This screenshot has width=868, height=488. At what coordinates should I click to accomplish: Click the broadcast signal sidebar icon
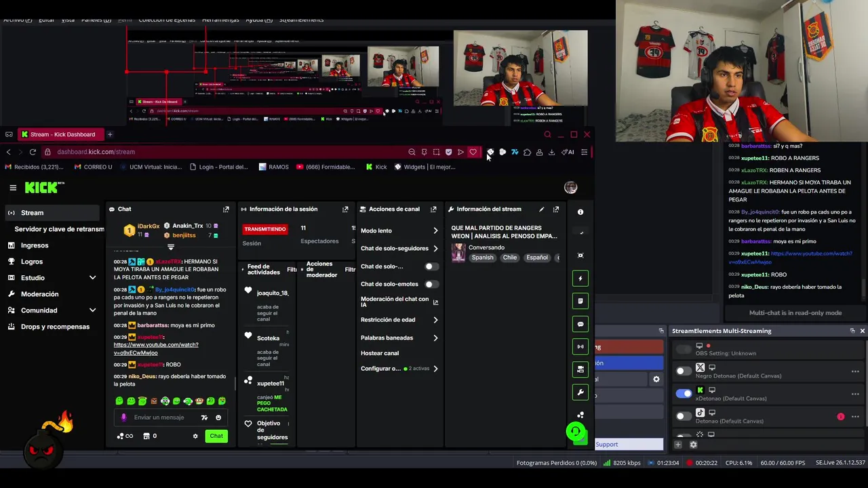point(580,346)
